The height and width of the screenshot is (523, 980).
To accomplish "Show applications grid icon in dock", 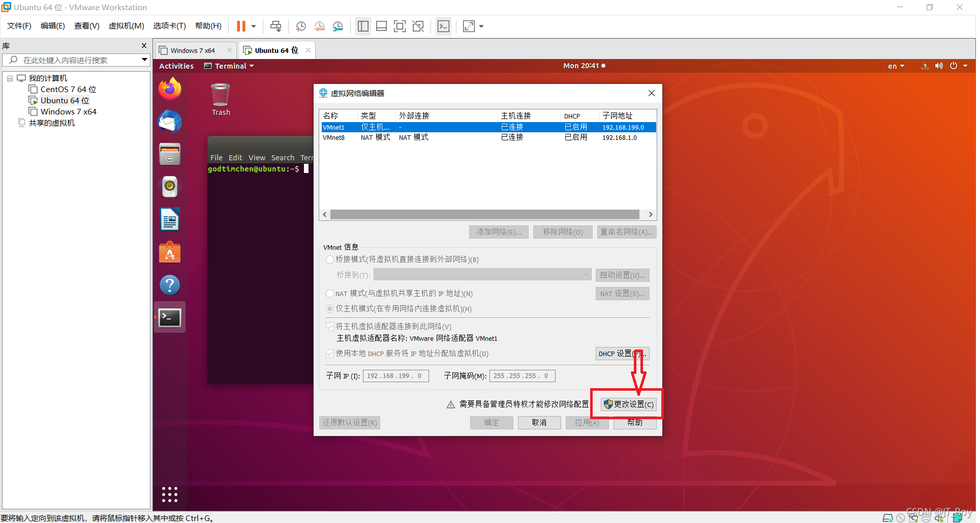I will pos(170,495).
